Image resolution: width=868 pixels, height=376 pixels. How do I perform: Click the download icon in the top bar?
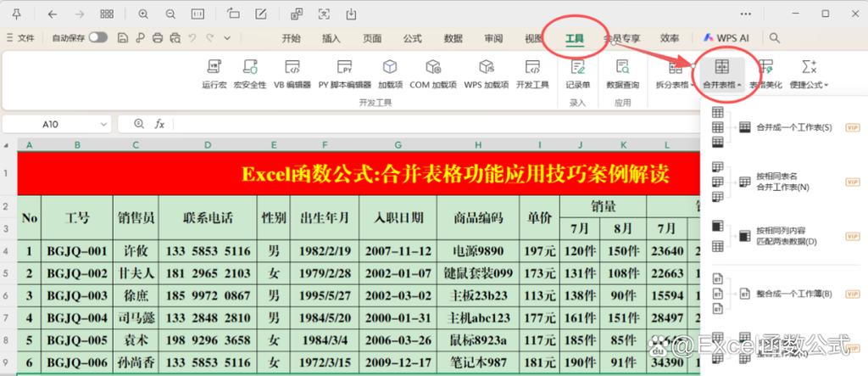[351, 14]
